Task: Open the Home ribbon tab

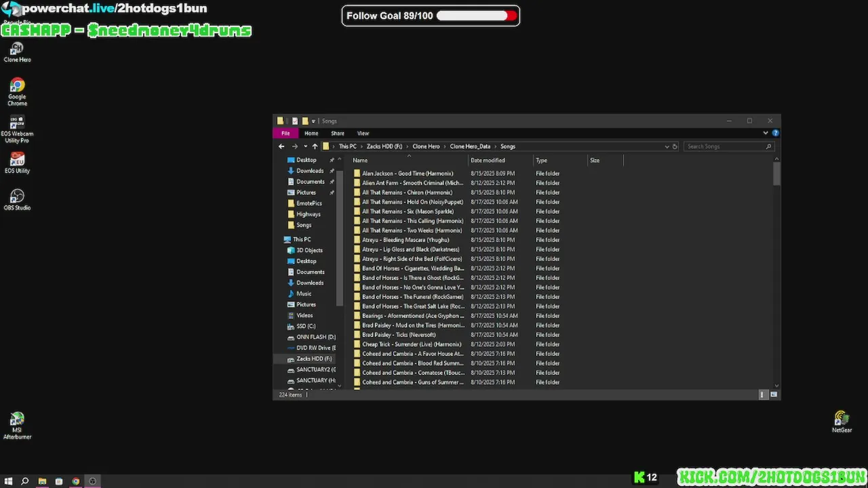Action: pyautogui.click(x=311, y=134)
